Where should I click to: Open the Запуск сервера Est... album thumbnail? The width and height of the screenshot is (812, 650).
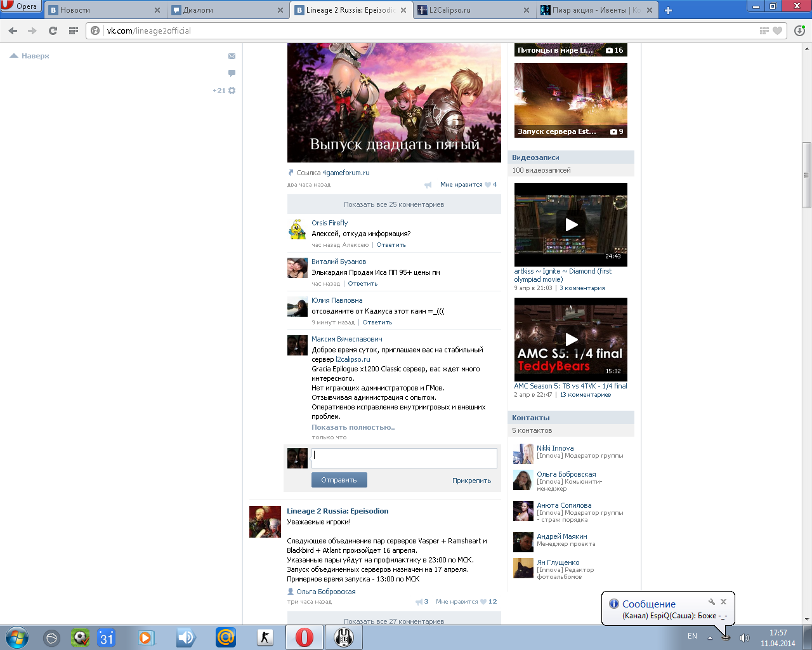[571, 100]
